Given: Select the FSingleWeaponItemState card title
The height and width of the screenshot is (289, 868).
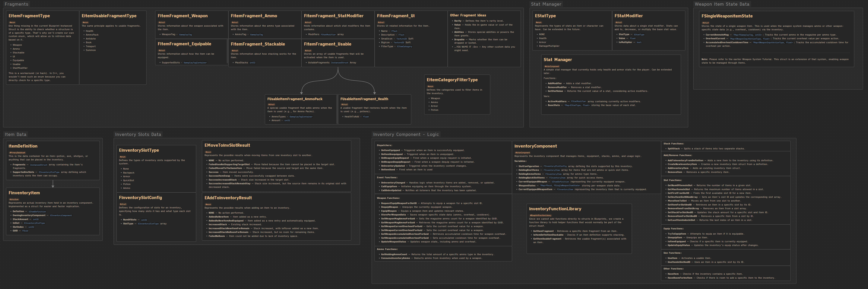Looking at the screenshot, I should (x=727, y=16).
